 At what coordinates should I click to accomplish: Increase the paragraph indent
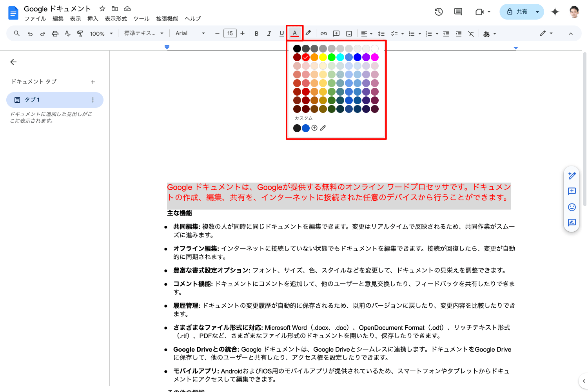(x=459, y=34)
